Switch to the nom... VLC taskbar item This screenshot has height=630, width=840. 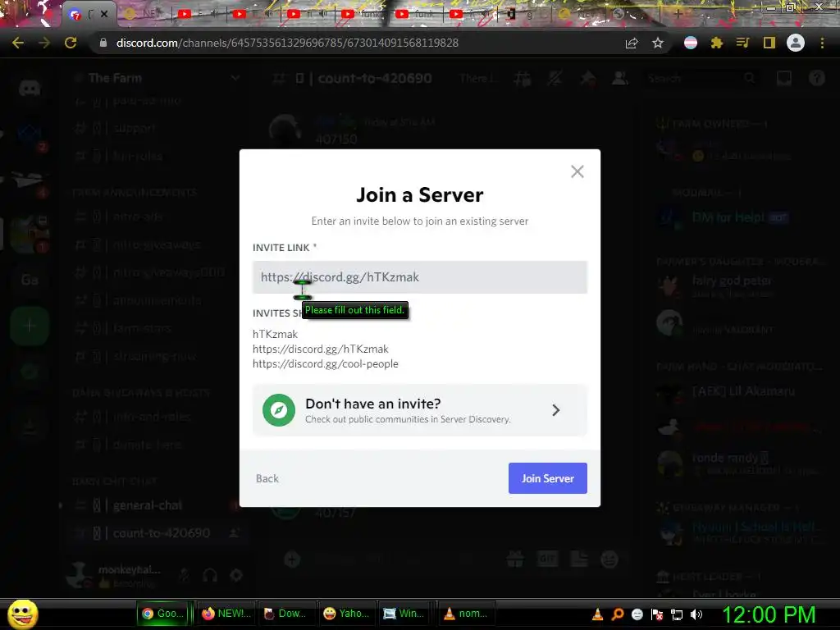[466, 614]
